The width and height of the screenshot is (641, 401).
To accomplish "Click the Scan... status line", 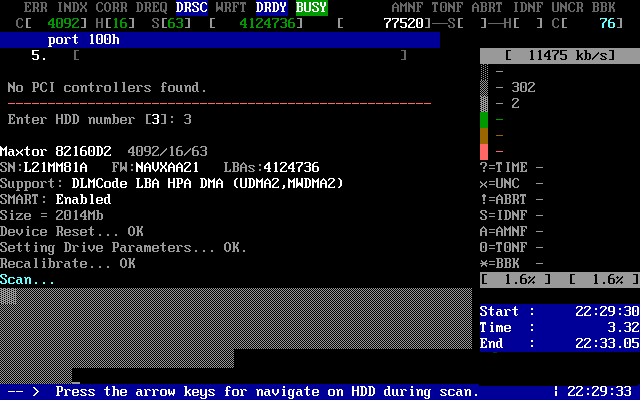I will pos(28,280).
